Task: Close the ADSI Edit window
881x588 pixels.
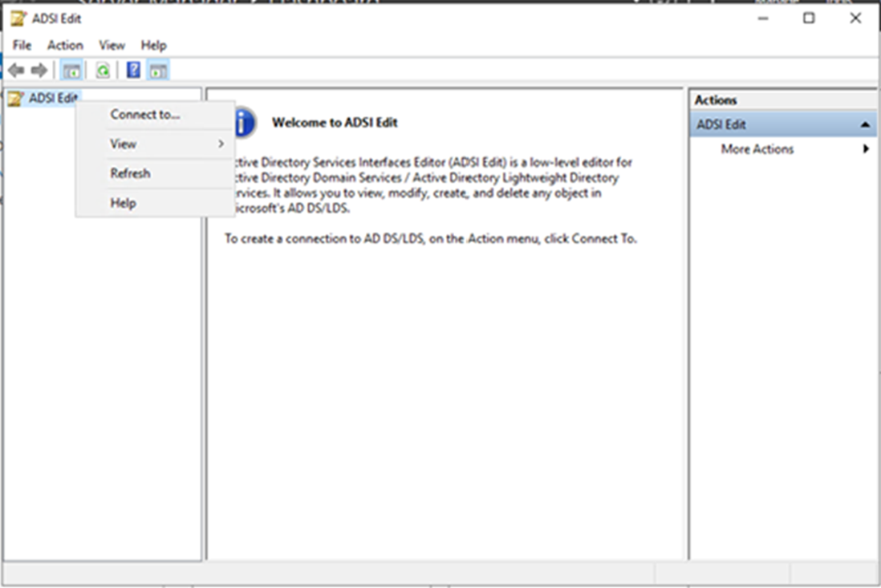Action: click(855, 18)
